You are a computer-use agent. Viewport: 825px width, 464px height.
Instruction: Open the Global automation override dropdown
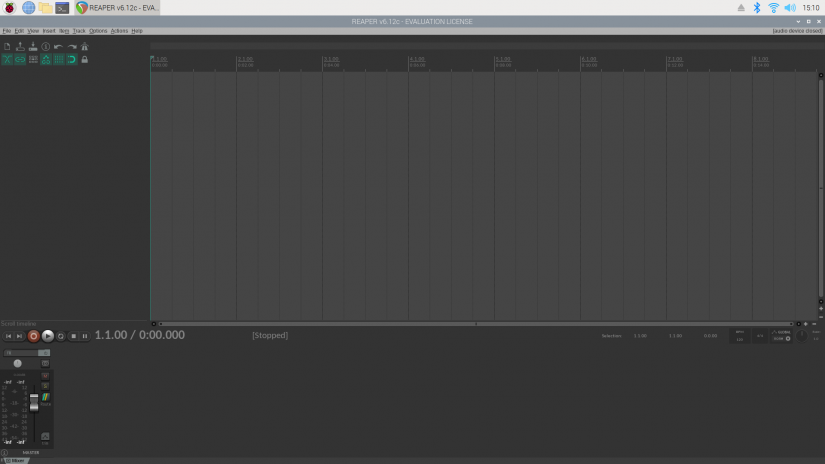[781, 336]
